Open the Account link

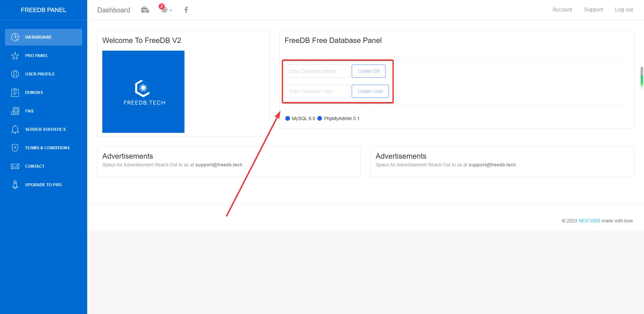[x=562, y=10]
